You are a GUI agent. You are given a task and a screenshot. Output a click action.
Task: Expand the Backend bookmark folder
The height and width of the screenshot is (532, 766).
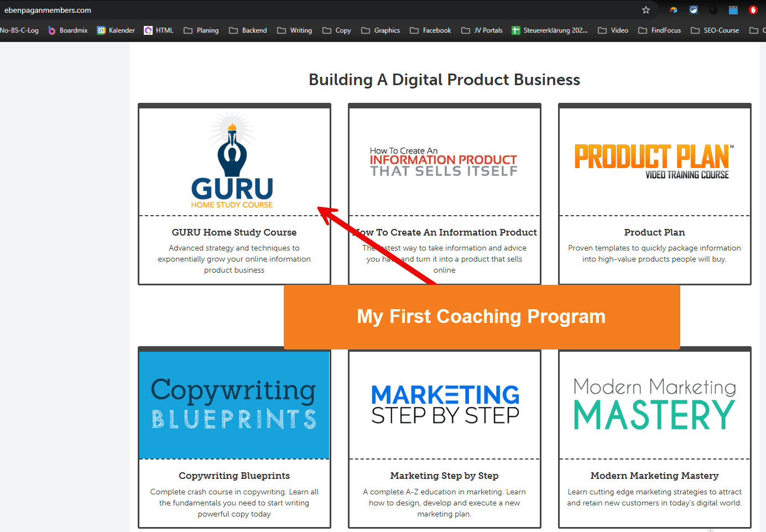(x=248, y=30)
